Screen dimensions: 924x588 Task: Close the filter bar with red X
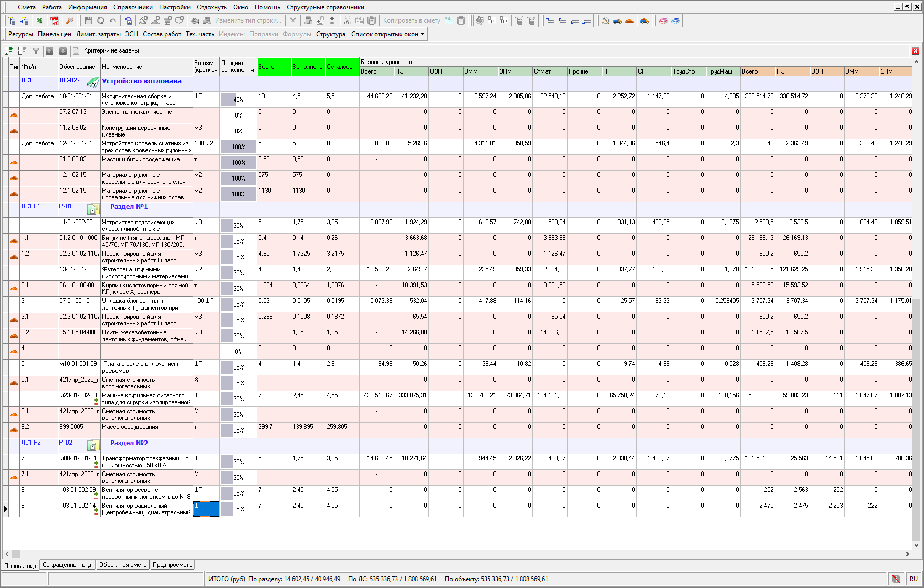[x=916, y=51]
